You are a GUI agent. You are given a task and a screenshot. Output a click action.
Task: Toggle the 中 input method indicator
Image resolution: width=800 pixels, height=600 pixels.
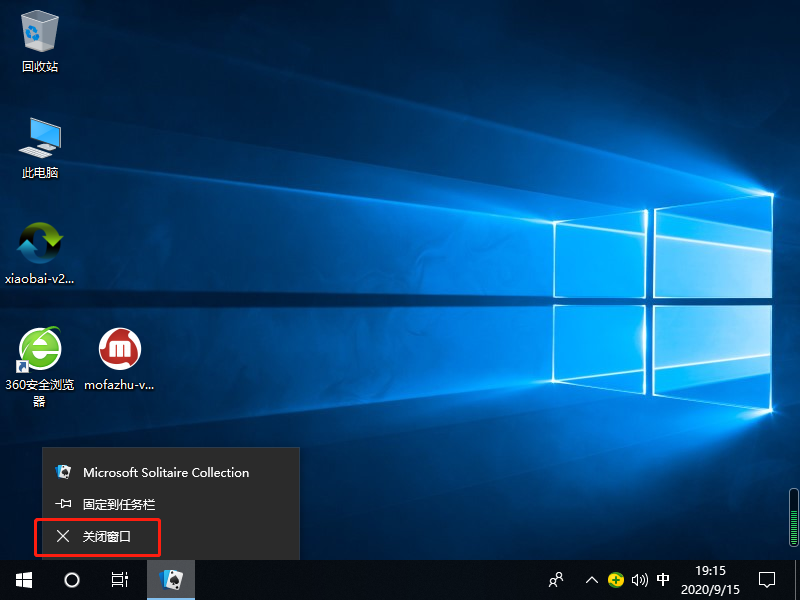[x=663, y=580]
